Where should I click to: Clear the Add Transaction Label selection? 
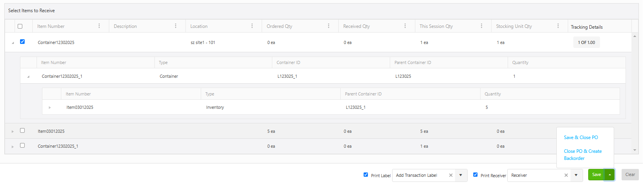point(451,175)
